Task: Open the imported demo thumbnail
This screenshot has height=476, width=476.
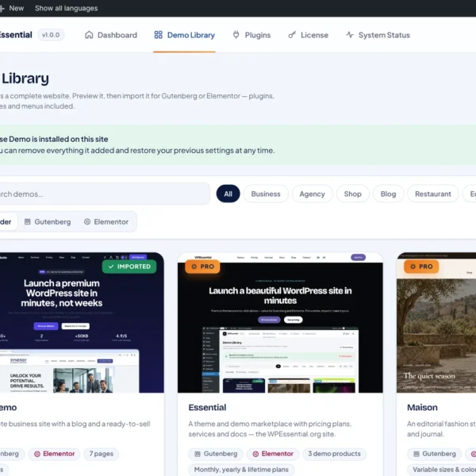Action: [x=82, y=322]
